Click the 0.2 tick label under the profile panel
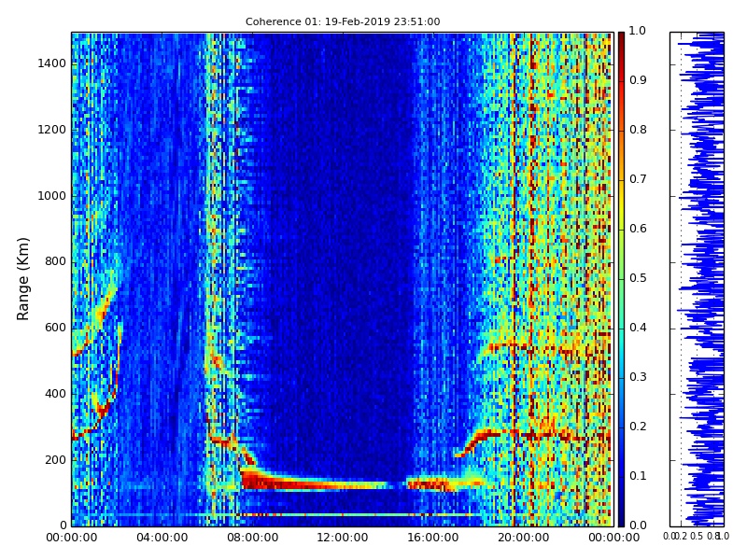The height and width of the screenshot is (560, 747). (682, 536)
